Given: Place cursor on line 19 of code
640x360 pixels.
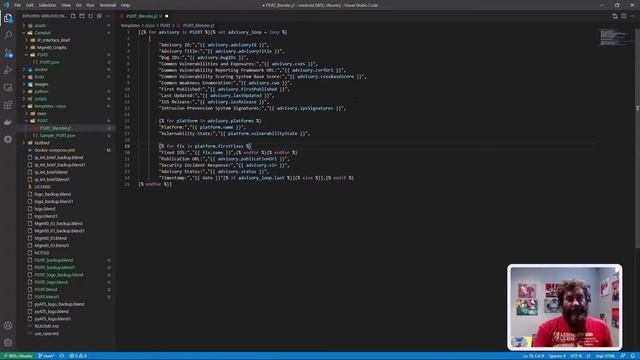Looking at the screenshot, I should coord(205,146).
